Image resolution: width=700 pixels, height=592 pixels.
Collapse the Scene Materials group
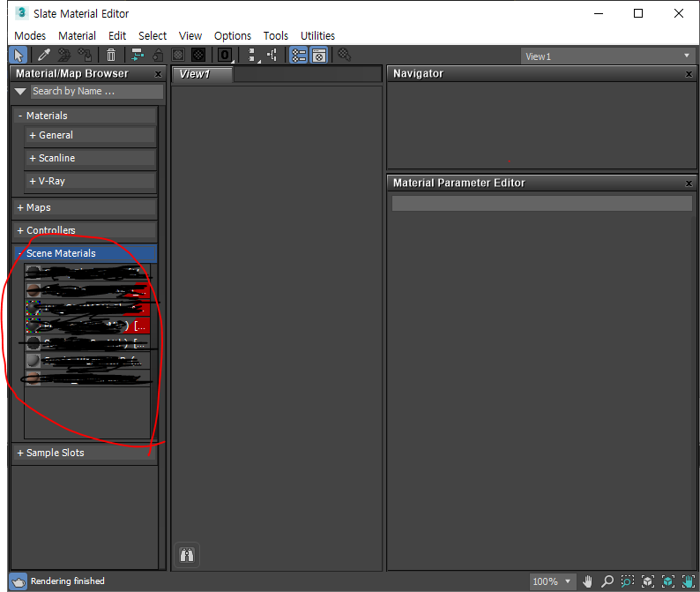click(x=85, y=253)
